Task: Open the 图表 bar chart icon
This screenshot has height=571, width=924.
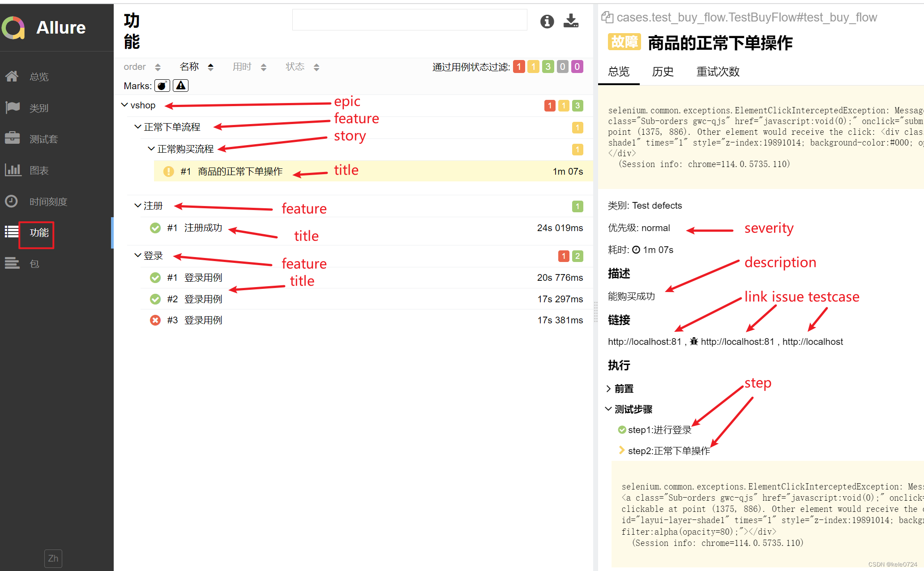Action: pyautogui.click(x=12, y=170)
